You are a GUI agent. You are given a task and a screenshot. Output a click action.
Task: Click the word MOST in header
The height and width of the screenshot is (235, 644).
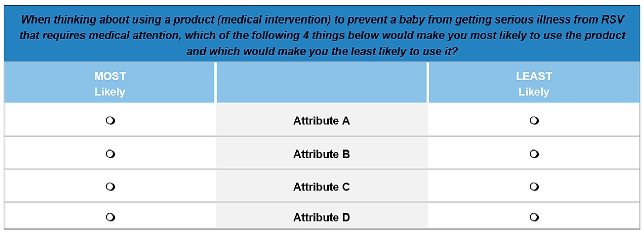[x=110, y=76]
